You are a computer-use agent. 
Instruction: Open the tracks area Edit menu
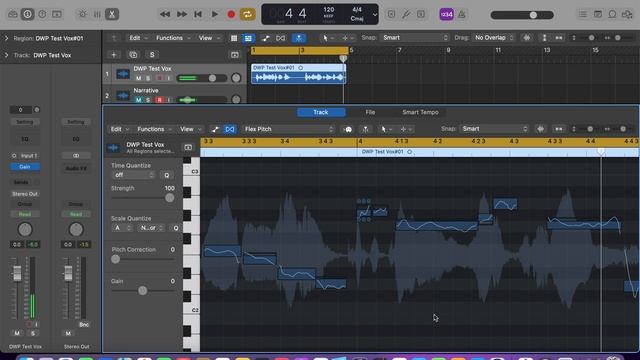138,38
